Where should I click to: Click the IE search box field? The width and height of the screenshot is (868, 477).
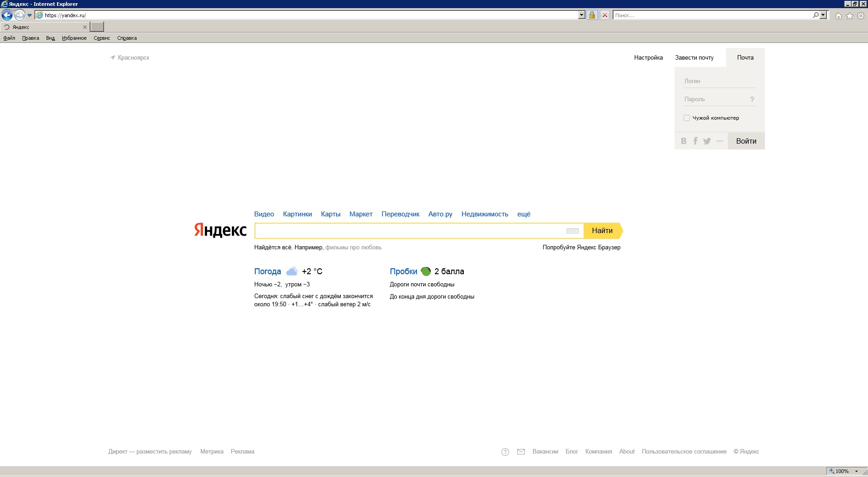point(712,15)
